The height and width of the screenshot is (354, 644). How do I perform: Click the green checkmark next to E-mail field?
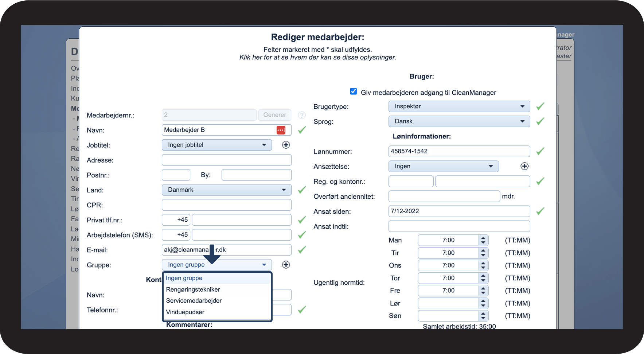click(302, 250)
